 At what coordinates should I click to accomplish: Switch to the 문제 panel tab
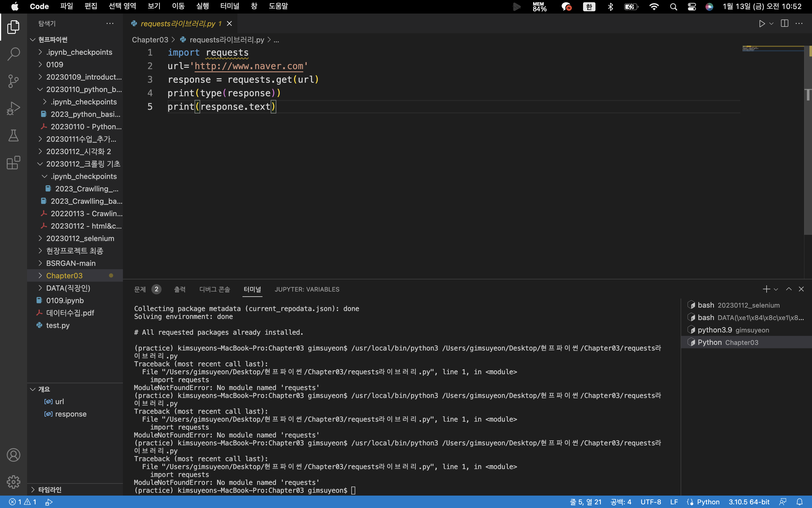(147, 289)
